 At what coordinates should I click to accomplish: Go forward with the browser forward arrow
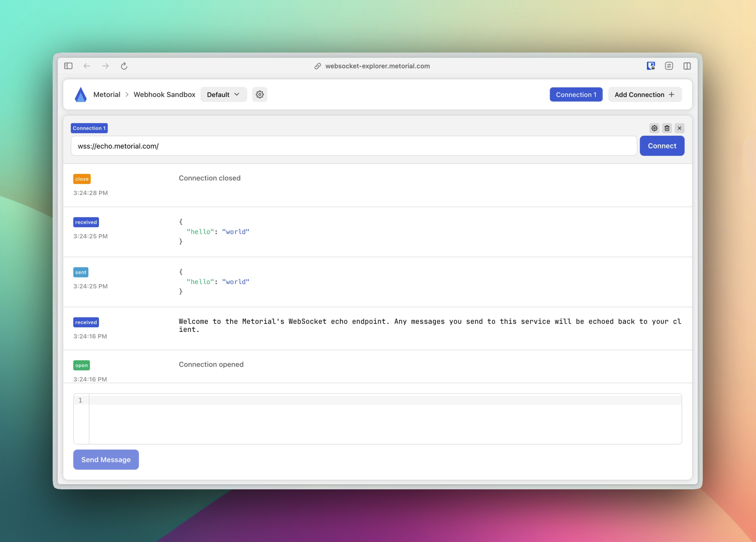tap(105, 66)
